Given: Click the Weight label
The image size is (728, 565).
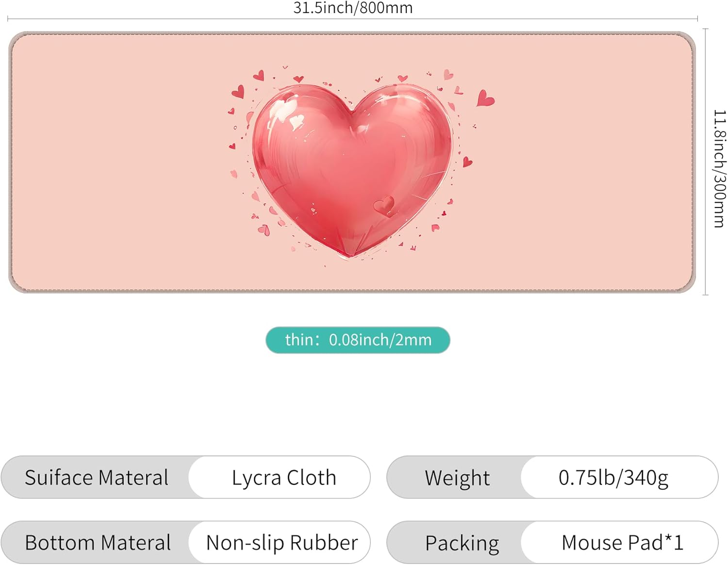Looking at the screenshot, I should [457, 478].
